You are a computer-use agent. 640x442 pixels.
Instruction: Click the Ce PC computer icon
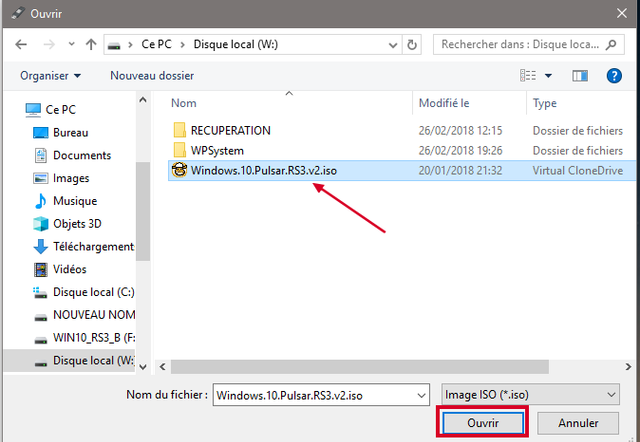click(33, 110)
